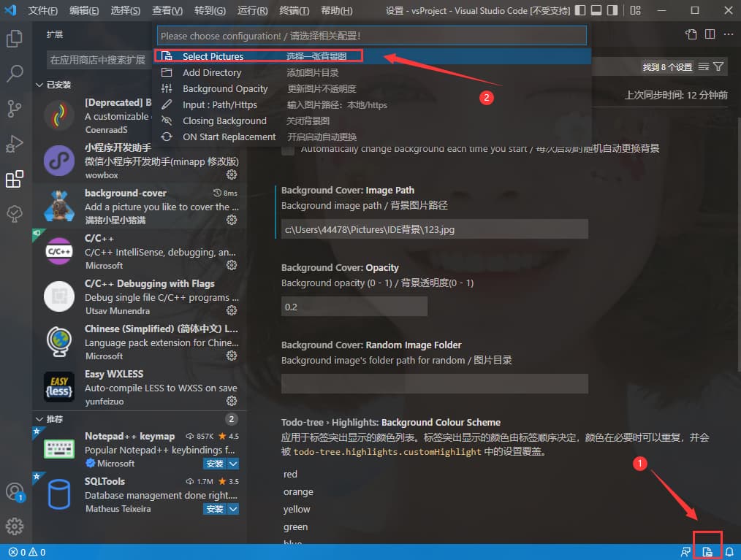Open the notifications bell in status bar
Viewport: 741px width, 560px height.
pyautogui.click(x=729, y=552)
